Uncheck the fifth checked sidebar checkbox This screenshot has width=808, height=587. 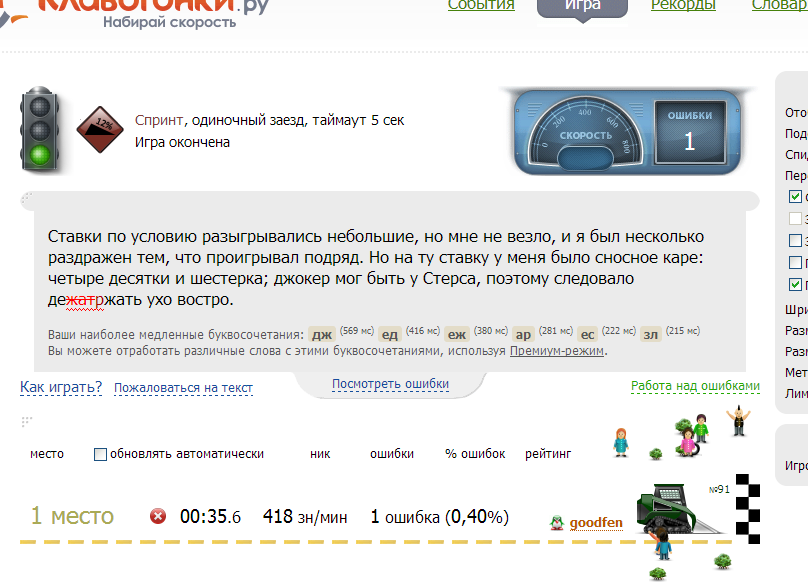tap(795, 284)
